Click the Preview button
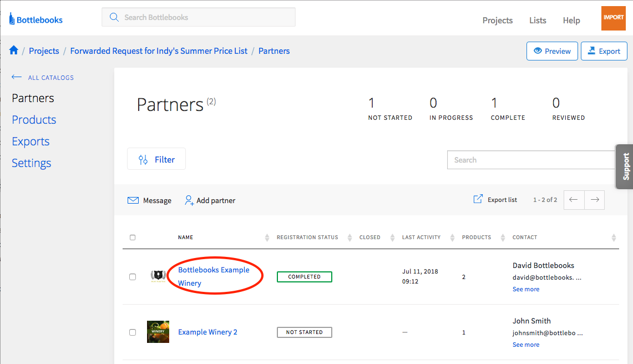 (x=552, y=51)
